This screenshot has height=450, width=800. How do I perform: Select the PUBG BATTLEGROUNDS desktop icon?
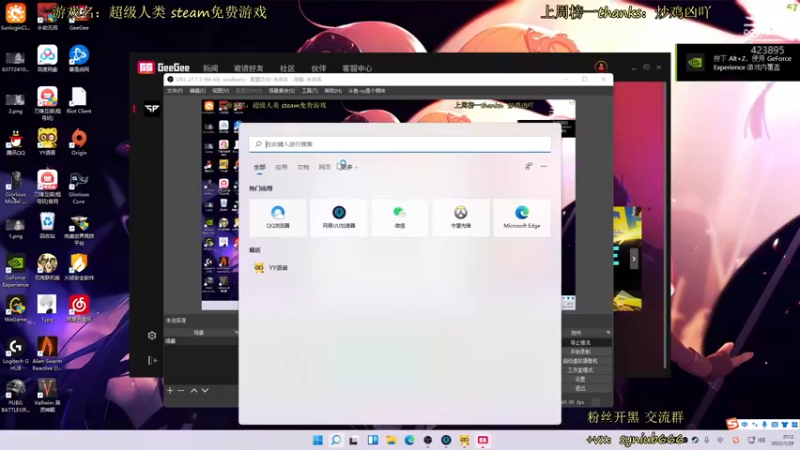click(15, 395)
